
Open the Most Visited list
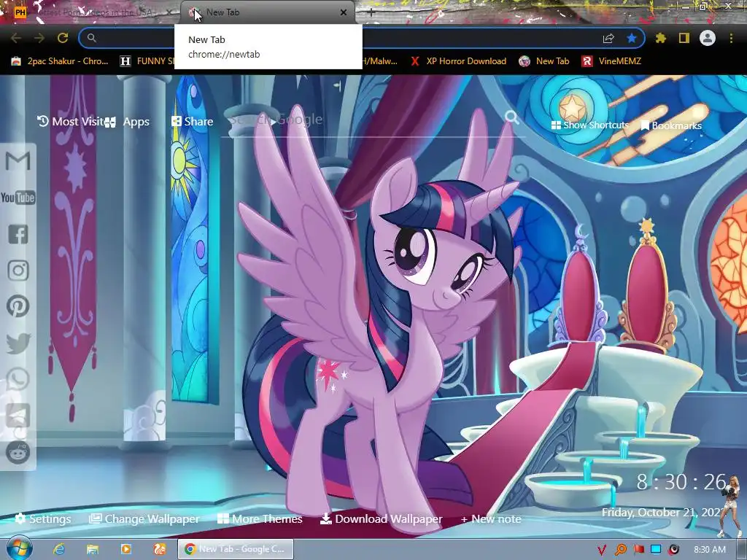tap(71, 122)
